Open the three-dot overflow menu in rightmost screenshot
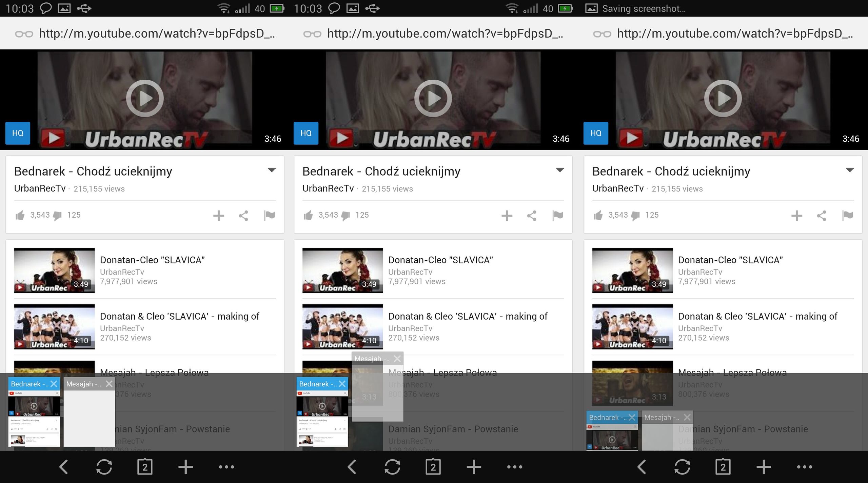This screenshot has width=868, height=483. 805,467
